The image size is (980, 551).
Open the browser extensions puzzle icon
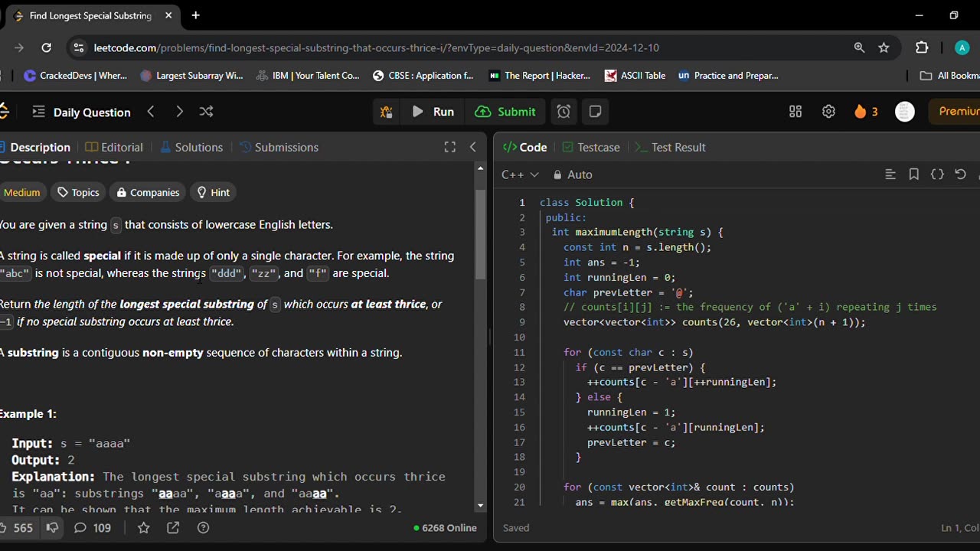pos(922,47)
